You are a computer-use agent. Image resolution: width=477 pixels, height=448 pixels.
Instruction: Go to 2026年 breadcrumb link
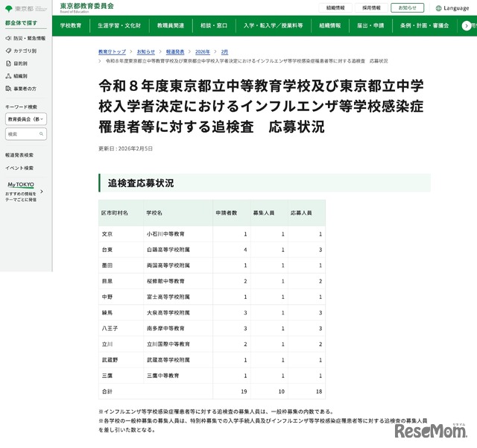tap(203, 51)
